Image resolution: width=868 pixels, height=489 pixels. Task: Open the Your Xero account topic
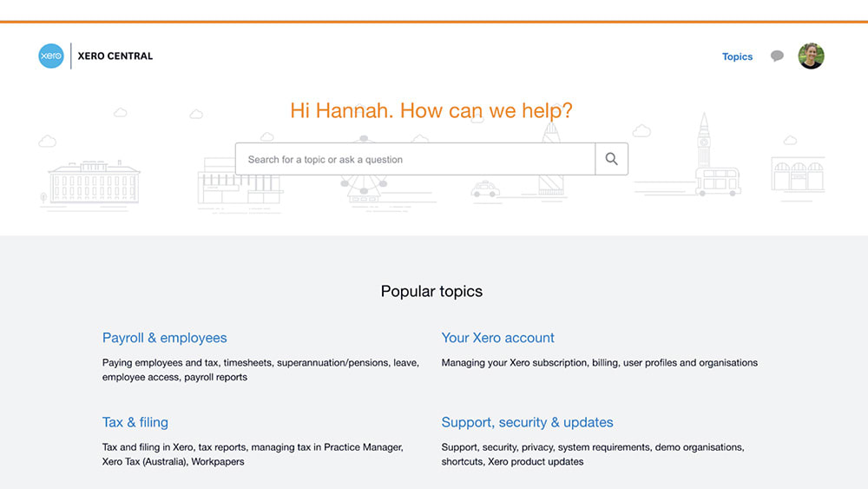tap(497, 338)
